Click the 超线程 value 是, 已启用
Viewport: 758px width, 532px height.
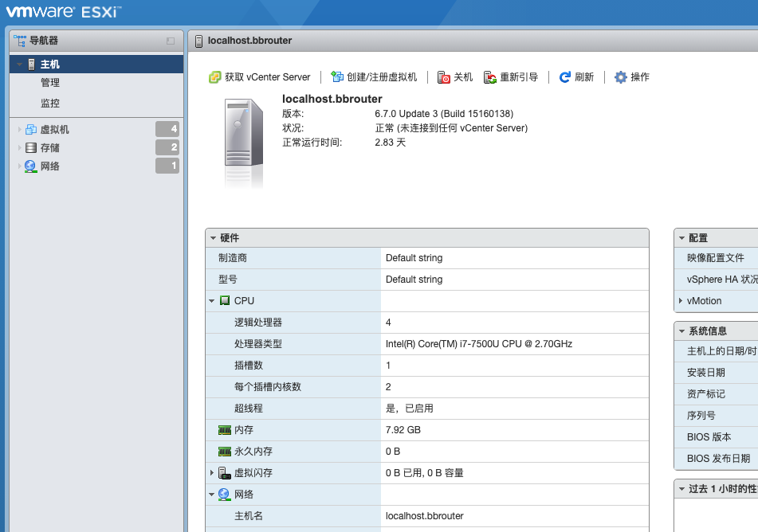[x=410, y=409]
